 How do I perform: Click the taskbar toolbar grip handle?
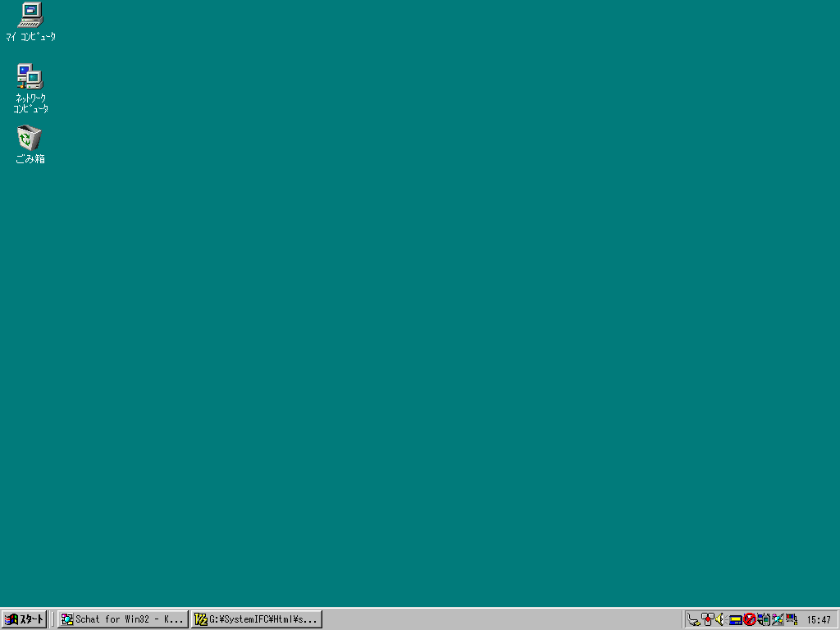click(52, 619)
